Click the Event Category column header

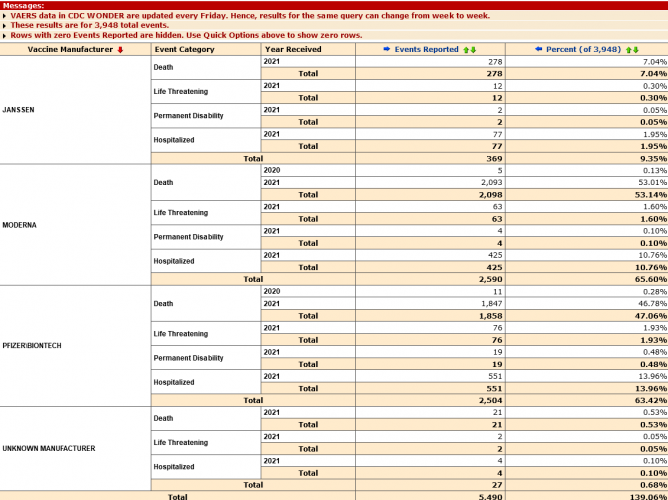click(x=185, y=49)
